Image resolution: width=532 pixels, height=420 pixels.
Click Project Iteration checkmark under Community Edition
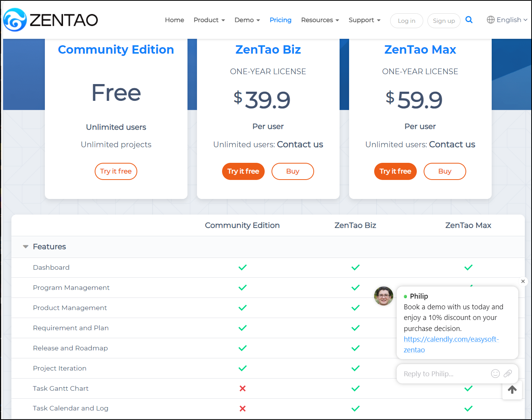pyautogui.click(x=243, y=368)
